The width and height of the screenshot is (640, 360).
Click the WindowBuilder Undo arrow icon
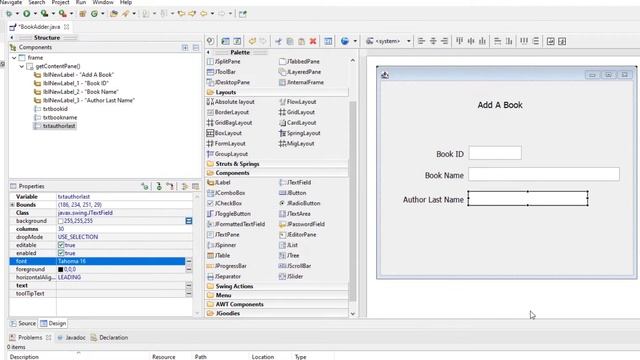pos(252,41)
